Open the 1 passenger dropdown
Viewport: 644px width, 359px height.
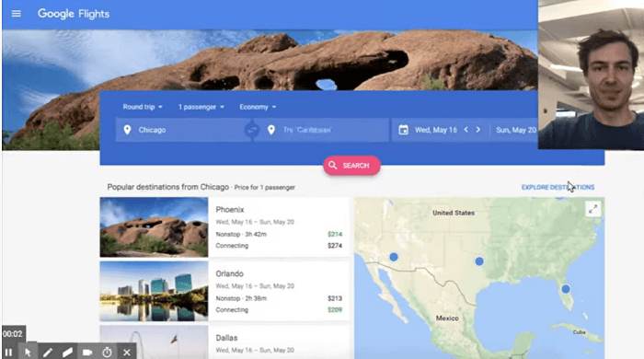pyautogui.click(x=201, y=107)
